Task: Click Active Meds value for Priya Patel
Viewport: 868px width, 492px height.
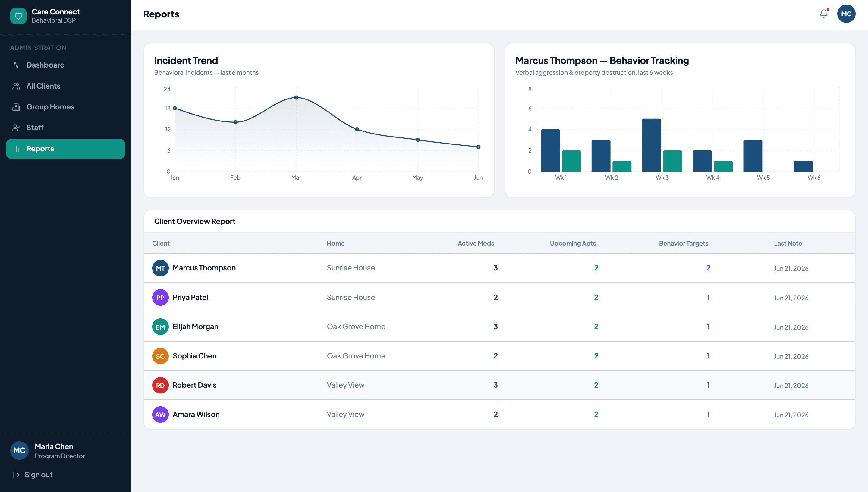Action: tap(495, 297)
